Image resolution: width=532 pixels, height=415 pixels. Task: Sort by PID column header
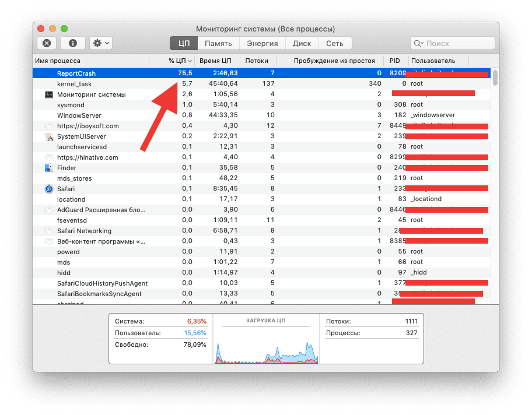tap(396, 61)
